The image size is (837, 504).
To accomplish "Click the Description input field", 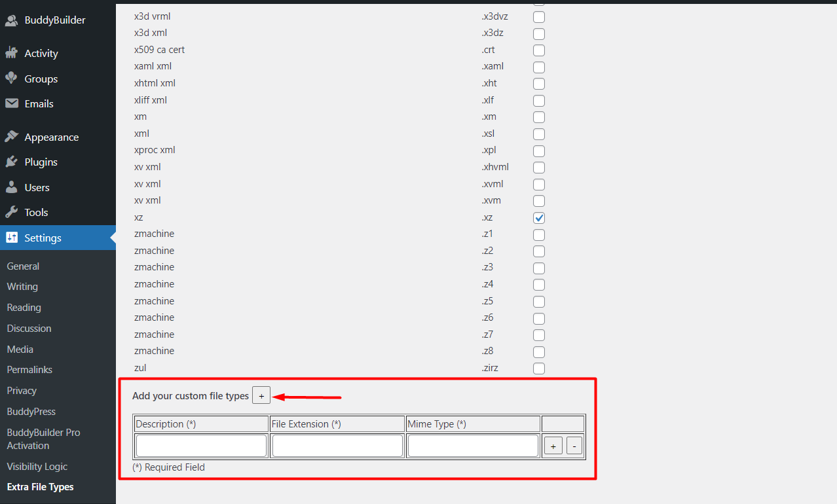I will [200, 445].
